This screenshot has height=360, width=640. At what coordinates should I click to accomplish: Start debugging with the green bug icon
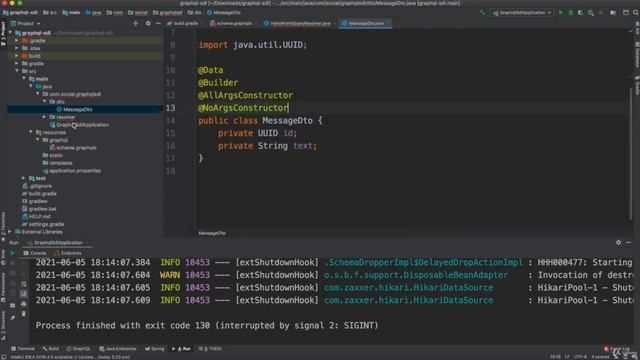(571, 13)
